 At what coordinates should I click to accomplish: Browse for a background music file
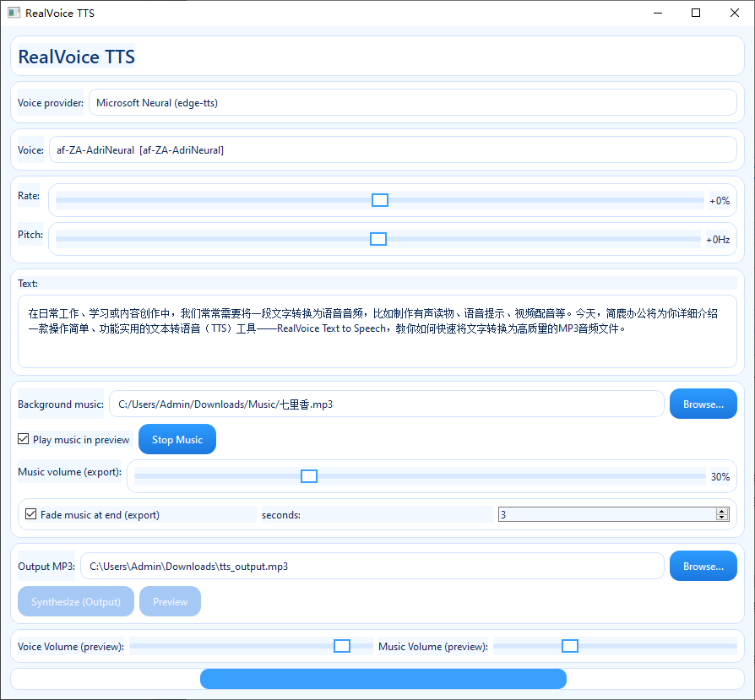tap(703, 404)
